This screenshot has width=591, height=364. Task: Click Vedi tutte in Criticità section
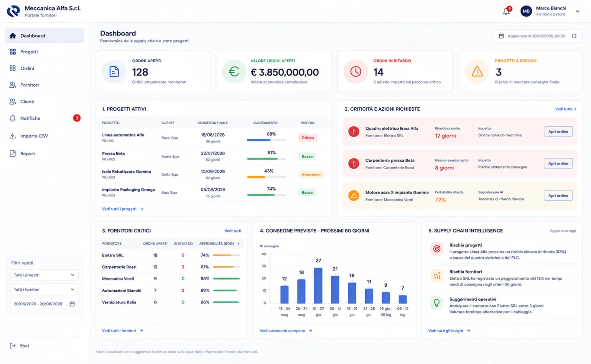565,109
